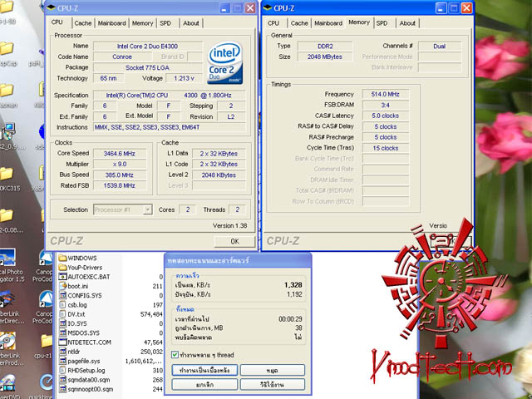
Task: Click the Channels value 'Dual'
Action: pos(440,47)
